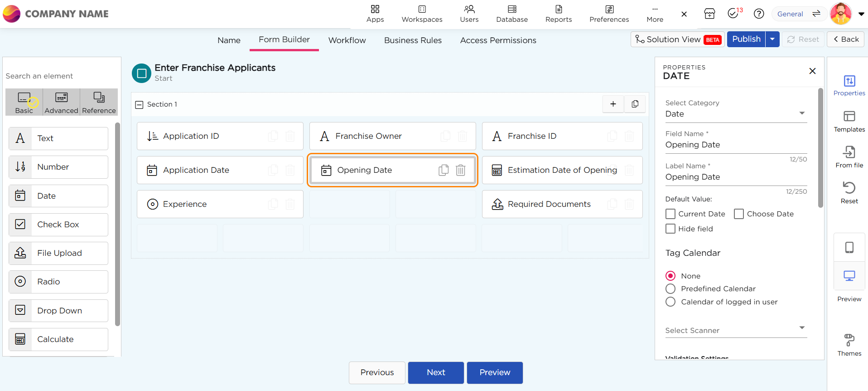Screen dimensions: 868x391
Task: Open the Select Scanner dropdown
Action: (736, 330)
